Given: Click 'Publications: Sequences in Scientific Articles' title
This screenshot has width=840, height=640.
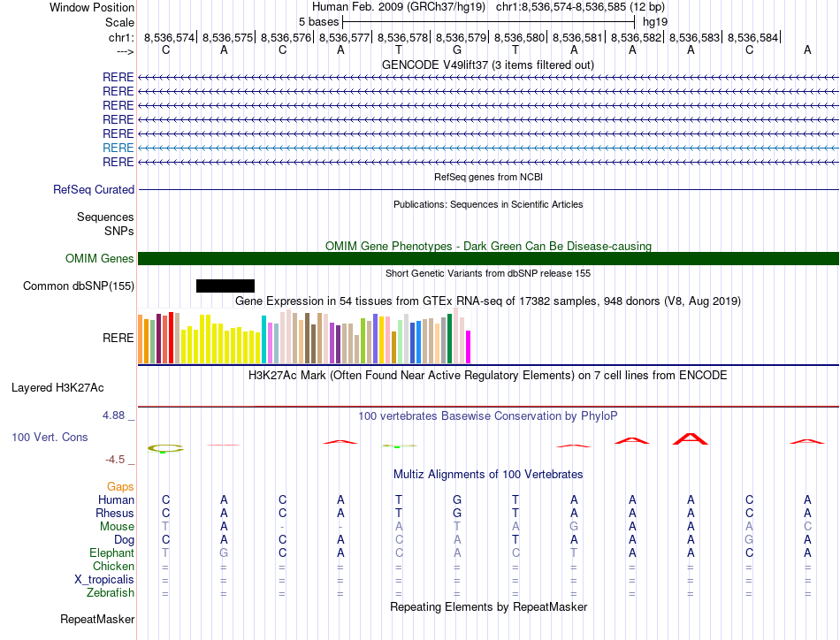Looking at the screenshot, I should (488, 204).
